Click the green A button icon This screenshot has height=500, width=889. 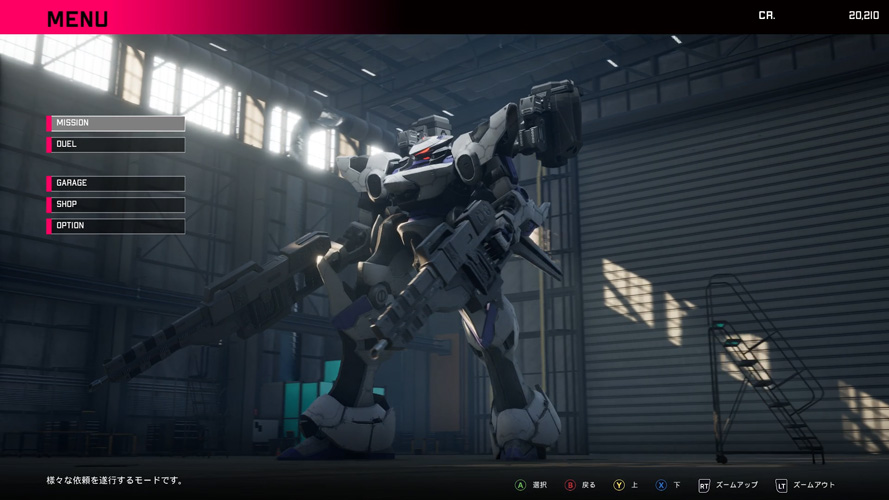click(x=520, y=485)
